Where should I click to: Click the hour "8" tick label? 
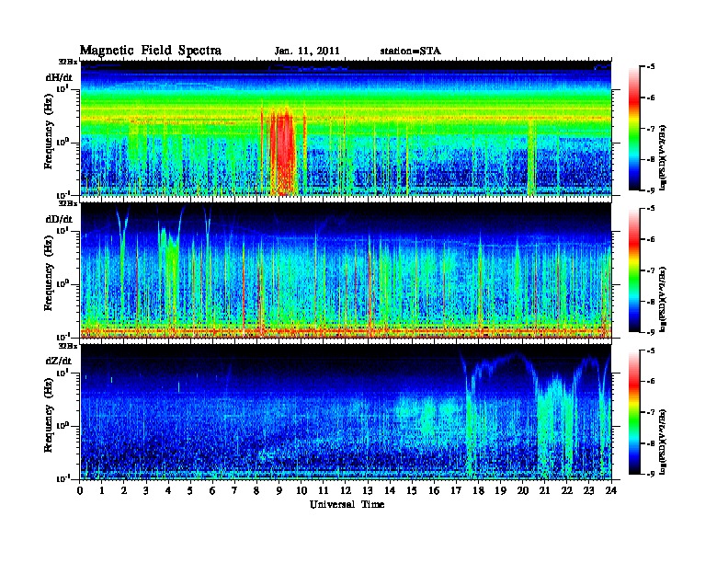256,490
